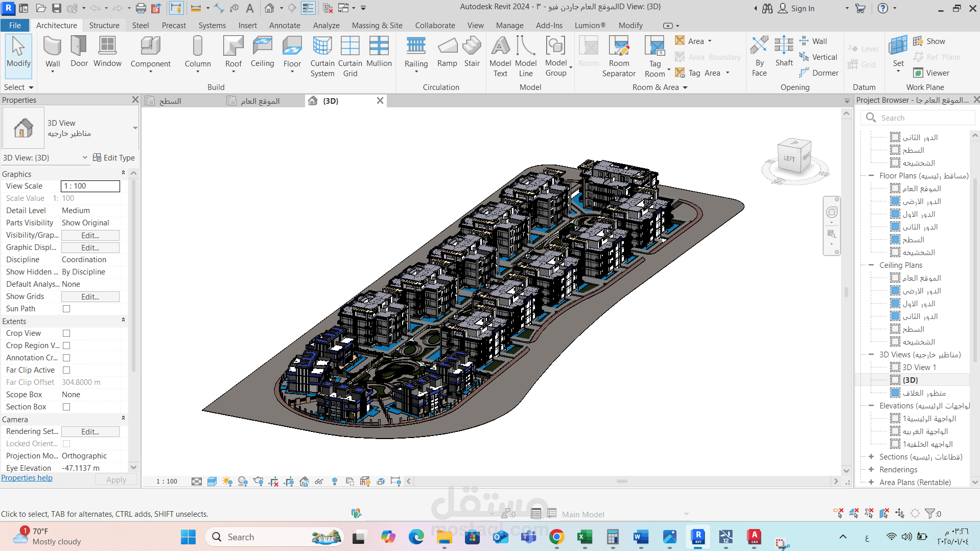This screenshot has height=551, width=980.
Task: Click Edit for Show Grids
Action: (x=90, y=296)
